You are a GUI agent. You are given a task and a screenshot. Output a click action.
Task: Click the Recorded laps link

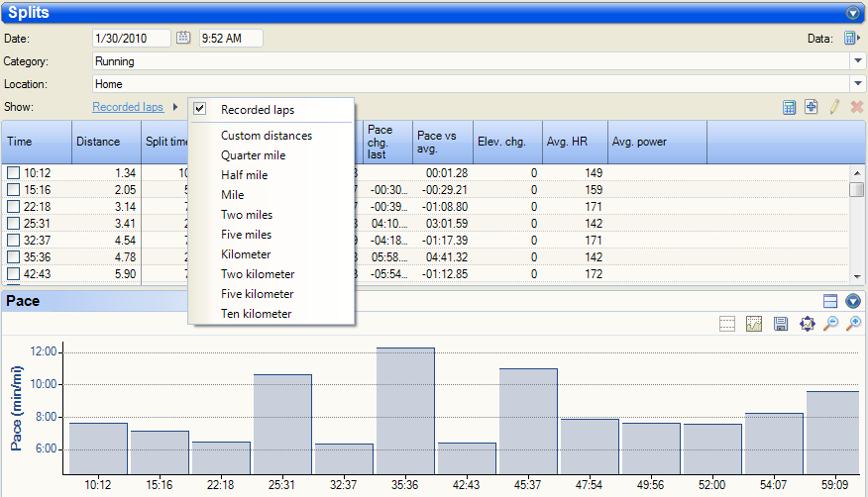(128, 107)
